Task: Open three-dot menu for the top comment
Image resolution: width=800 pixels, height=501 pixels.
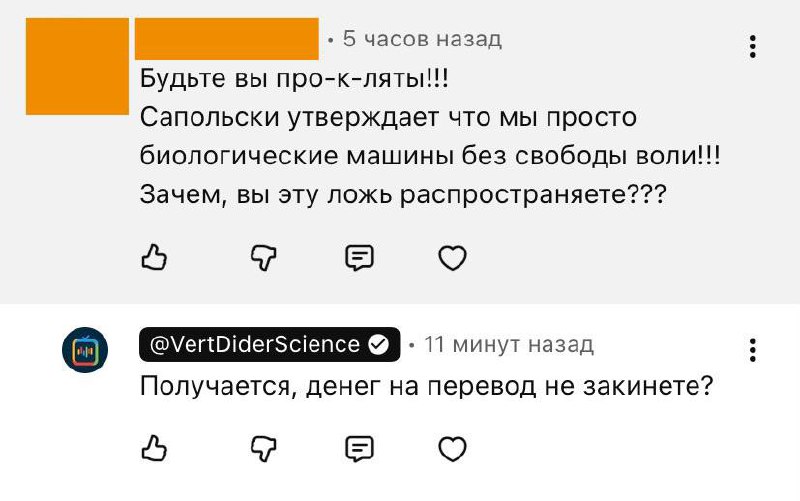Action: click(753, 46)
